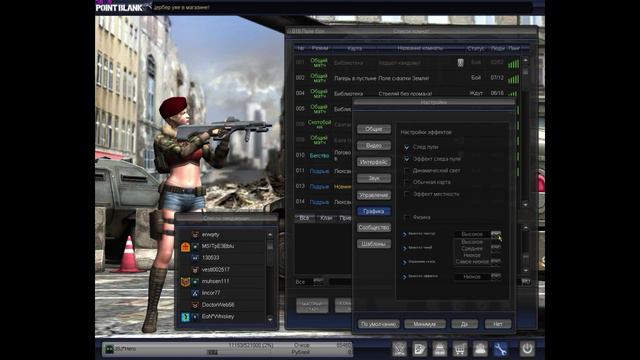Toggle the 'Эффект следа пули' checkbox
This screenshot has height=360, width=640.
407,159
